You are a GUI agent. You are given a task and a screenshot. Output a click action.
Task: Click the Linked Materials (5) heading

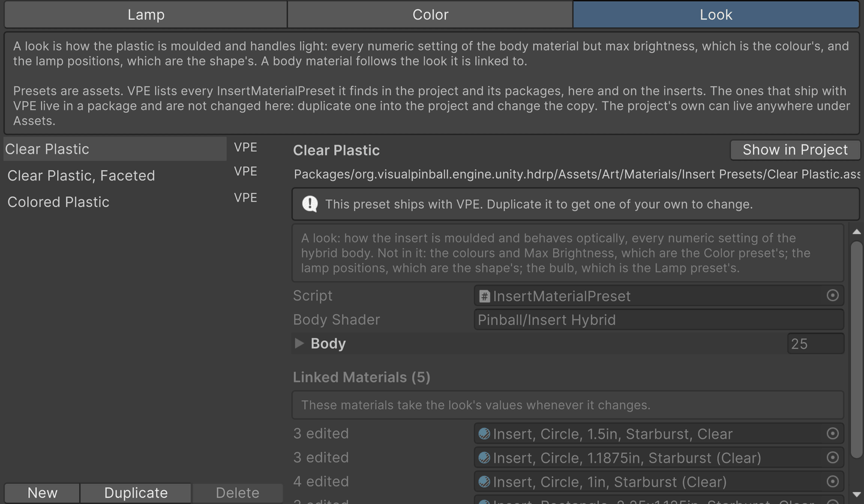coord(362,377)
